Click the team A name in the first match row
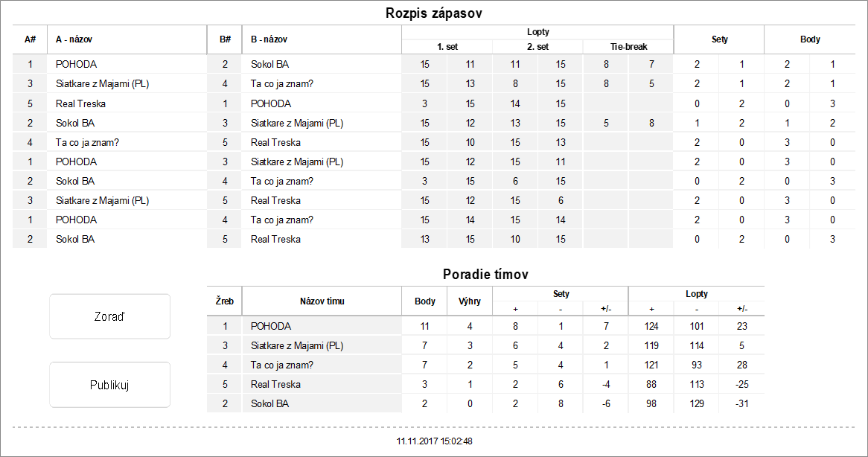Screen dimensions: 868x457 point(77,65)
